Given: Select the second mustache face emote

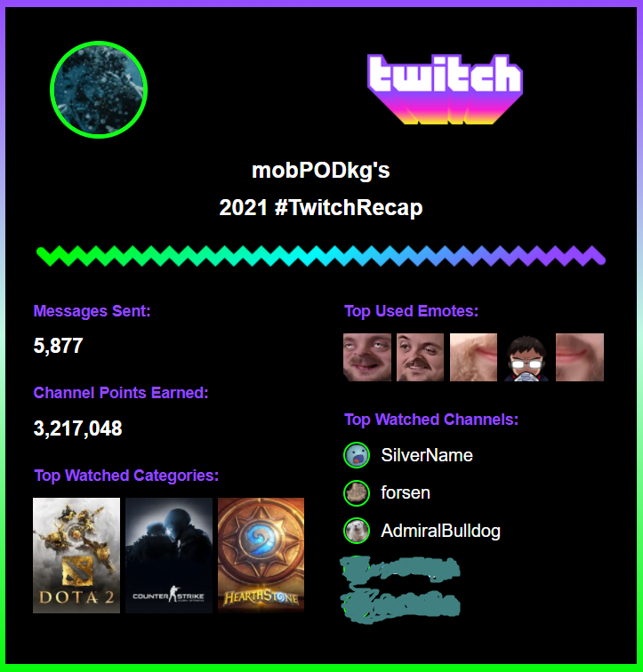Looking at the screenshot, I should 420,357.
